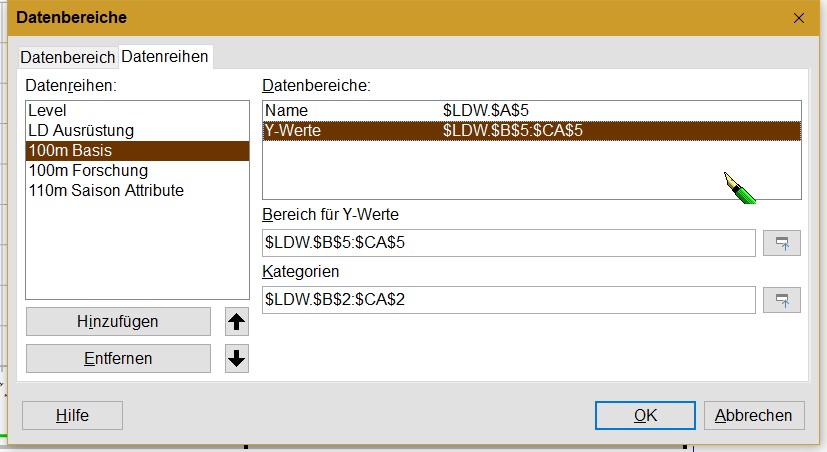
Task: Select the Name row in Datenbereiche list
Action: tap(532, 111)
